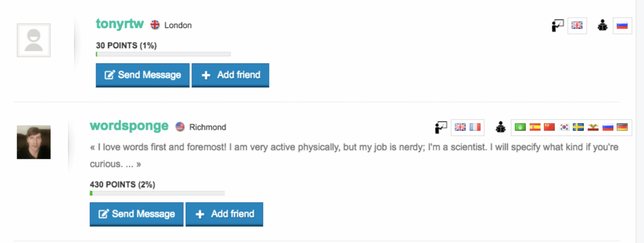Screen dimensions: 644x243
Task: Click tonyrtw's teaching icon
Action: pyautogui.click(x=557, y=26)
